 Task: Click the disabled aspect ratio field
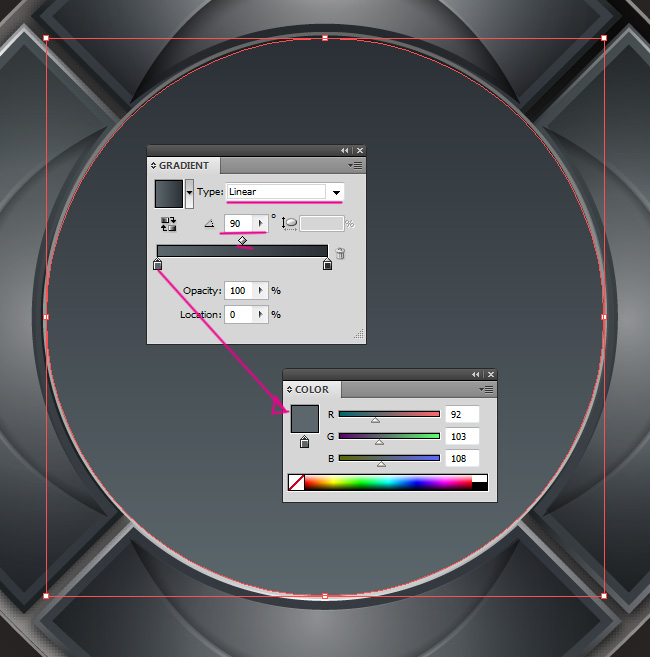click(321, 223)
